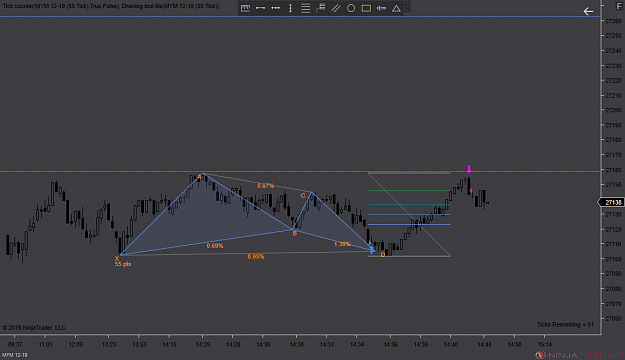Click the 0.67% ratio label

pos(265,186)
